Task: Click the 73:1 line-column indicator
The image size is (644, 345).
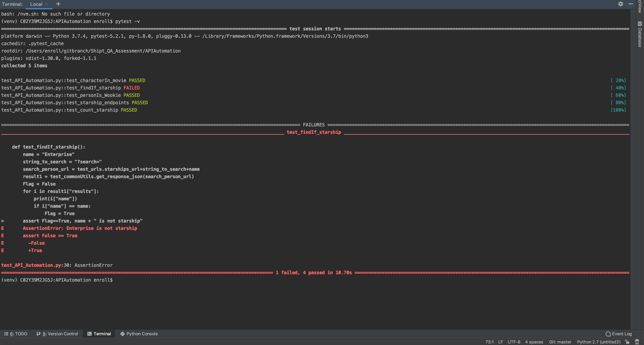Action: [x=489, y=342]
